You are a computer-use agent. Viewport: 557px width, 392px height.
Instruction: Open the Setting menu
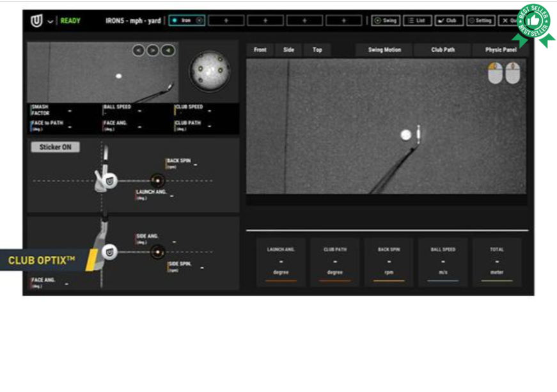(x=480, y=20)
